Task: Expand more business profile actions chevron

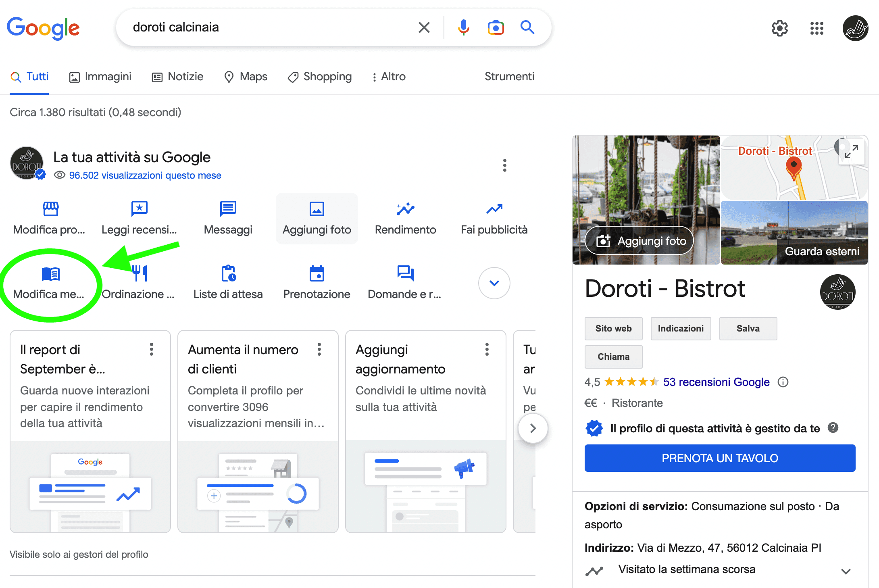Action: 494,283
